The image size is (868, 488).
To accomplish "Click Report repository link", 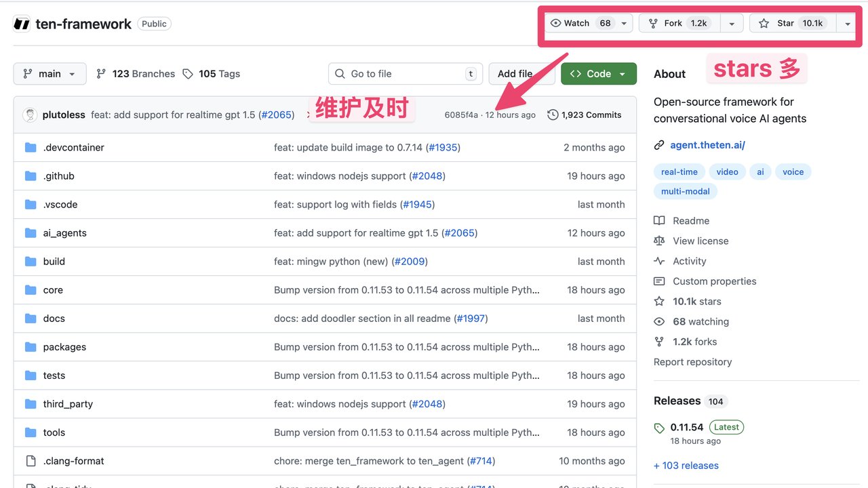I will point(692,361).
